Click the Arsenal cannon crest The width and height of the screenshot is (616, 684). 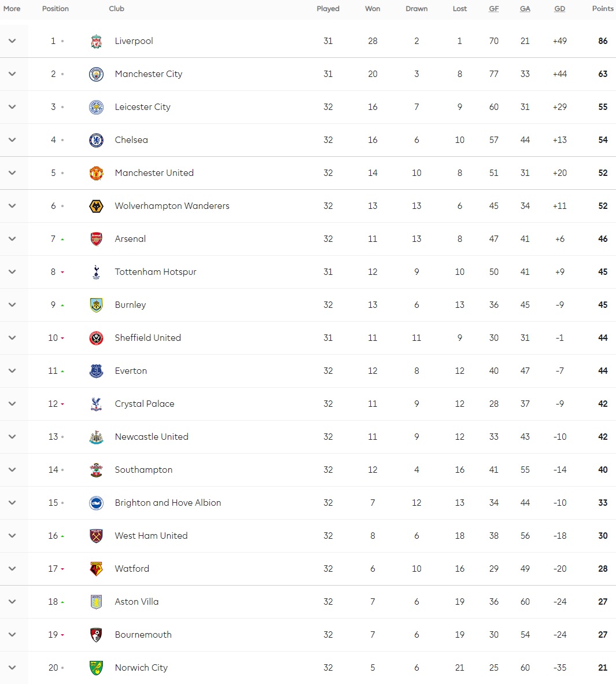click(x=97, y=239)
